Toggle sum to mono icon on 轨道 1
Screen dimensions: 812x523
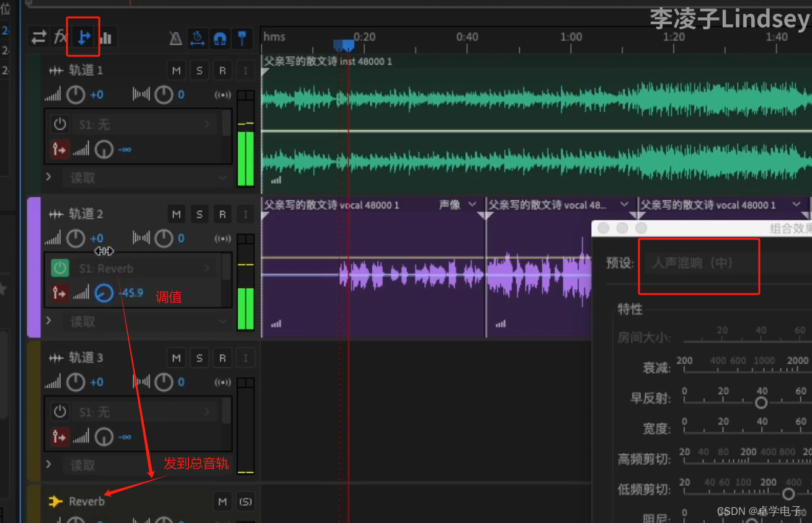click(223, 95)
